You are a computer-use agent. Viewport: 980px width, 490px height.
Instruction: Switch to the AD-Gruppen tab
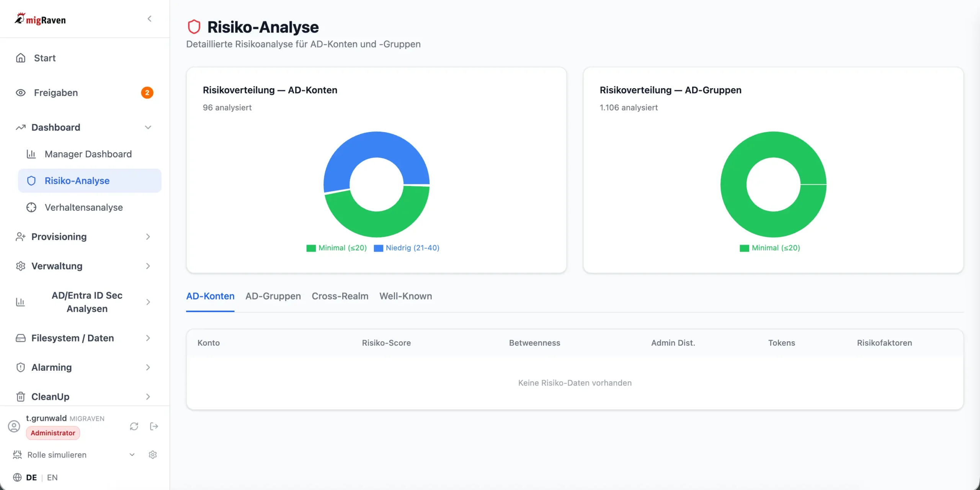click(x=273, y=296)
